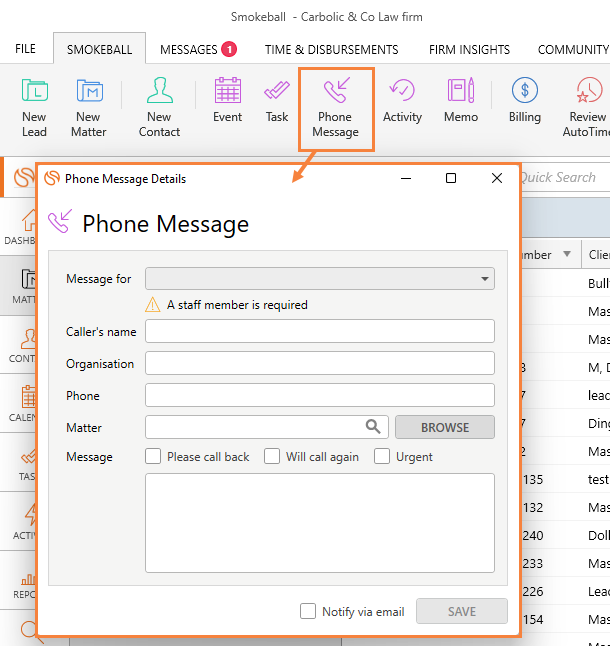
Task: Switch to TIME & DISBURSEMENTS tab
Action: coord(332,50)
